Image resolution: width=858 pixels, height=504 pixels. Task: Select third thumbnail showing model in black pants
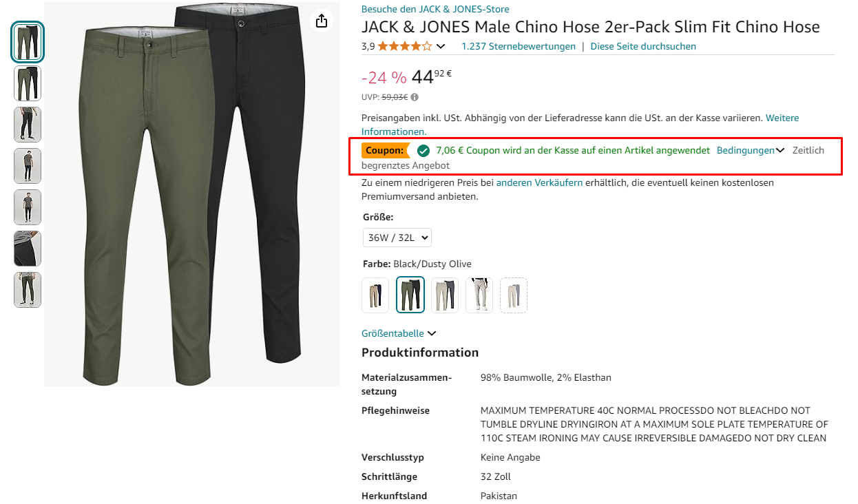28,125
